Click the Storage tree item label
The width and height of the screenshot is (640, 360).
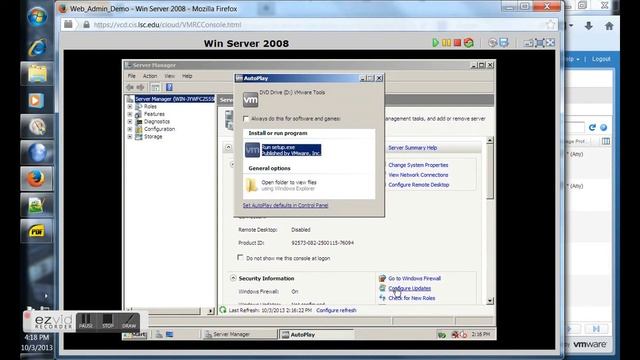[x=153, y=137]
